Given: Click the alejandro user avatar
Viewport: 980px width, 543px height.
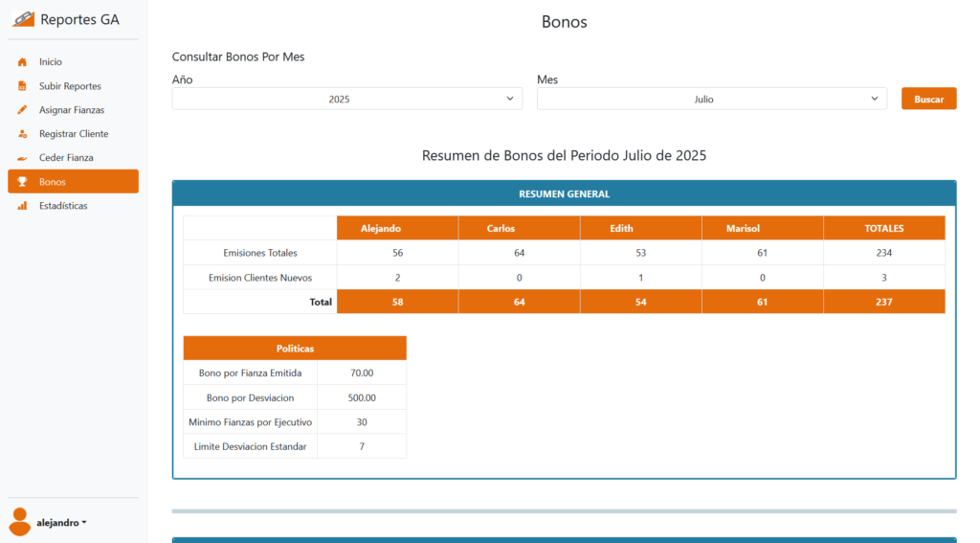Looking at the screenshot, I should coord(19,522).
